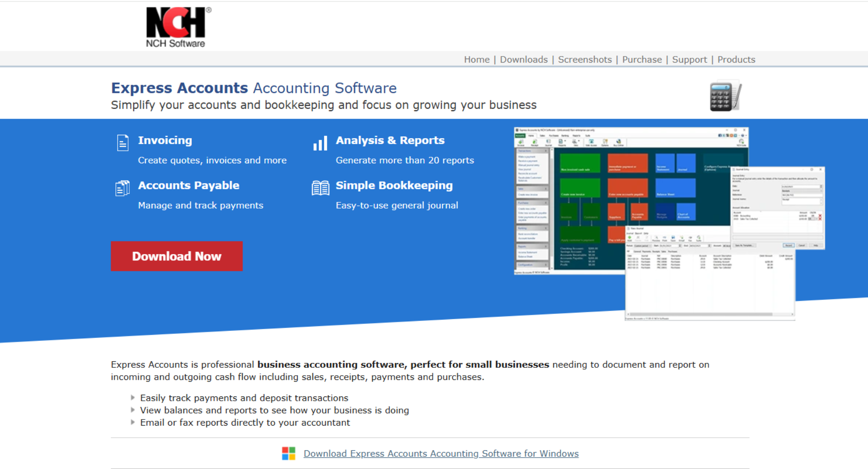This screenshot has height=469, width=868.
Task: Open the Products navigation link
Action: pyautogui.click(x=736, y=59)
